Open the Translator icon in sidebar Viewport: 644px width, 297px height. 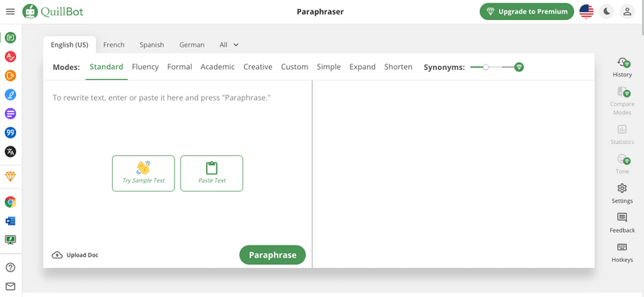point(10,151)
